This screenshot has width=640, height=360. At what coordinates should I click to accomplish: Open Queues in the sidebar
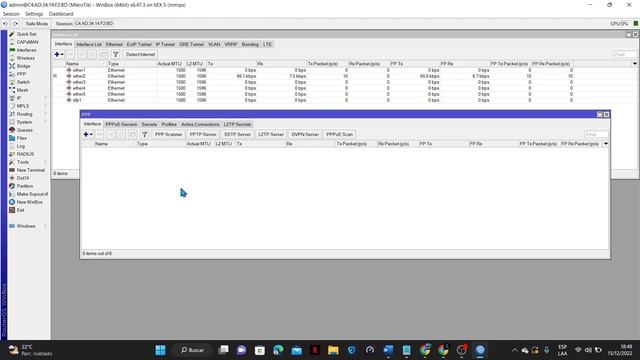[24, 130]
